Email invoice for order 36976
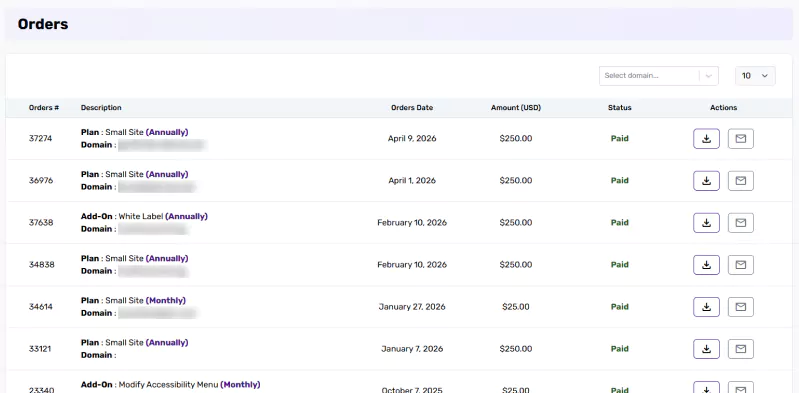Image resolution: width=799 pixels, height=393 pixels. point(741,181)
